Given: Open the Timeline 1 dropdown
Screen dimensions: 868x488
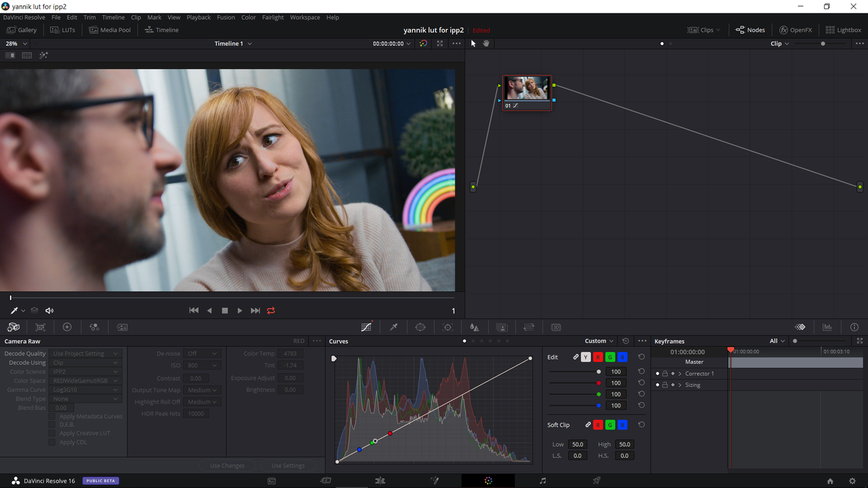Looking at the screenshot, I should click(x=233, y=43).
